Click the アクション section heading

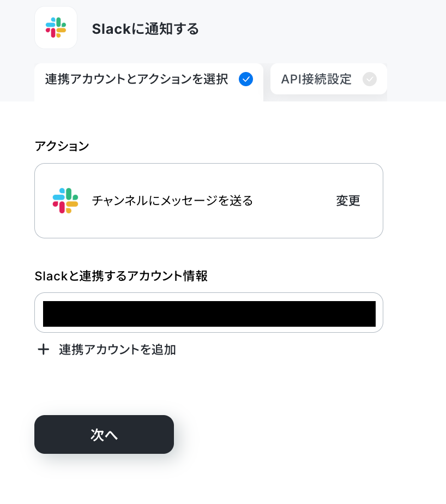(x=62, y=146)
